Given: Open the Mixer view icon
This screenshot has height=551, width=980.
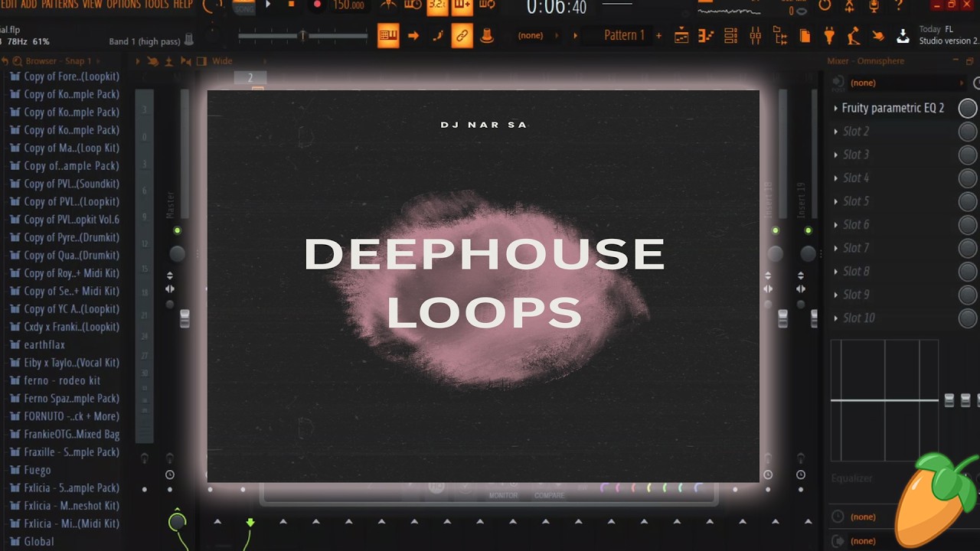Looking at the screenshot, I should 755,35.
